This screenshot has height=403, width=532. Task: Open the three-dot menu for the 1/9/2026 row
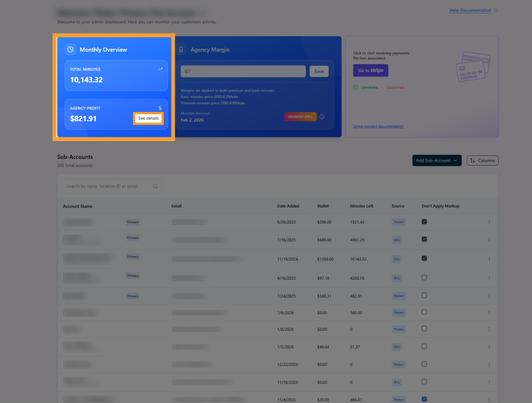[489, 312]
